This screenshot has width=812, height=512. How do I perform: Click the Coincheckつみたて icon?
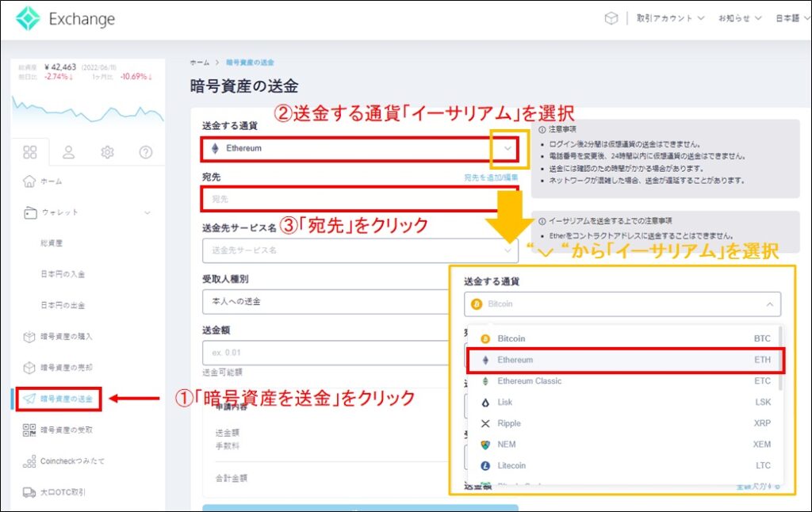pos(29,461)
